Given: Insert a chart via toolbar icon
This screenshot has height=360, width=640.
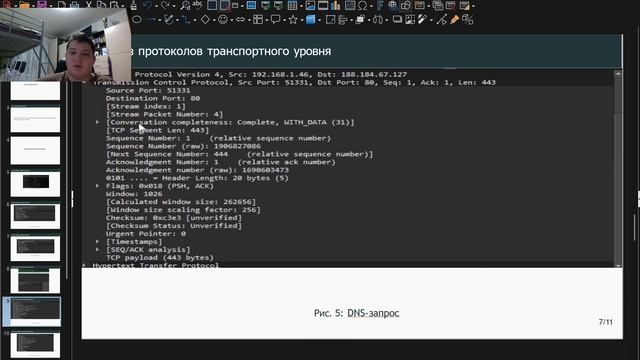Looking at the screenshot, I should [336, 5].
